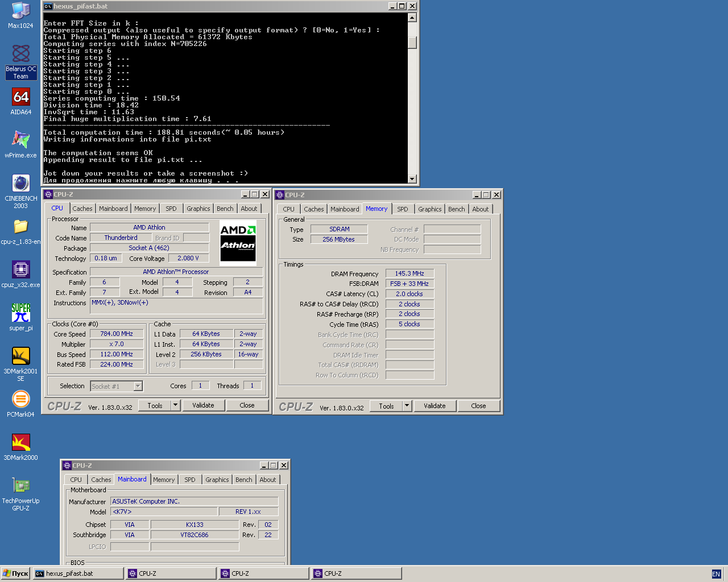The image size is (728, 582).
Task: Select the first CPU-Z taskbar button
Action: click(x=171, y=573)
